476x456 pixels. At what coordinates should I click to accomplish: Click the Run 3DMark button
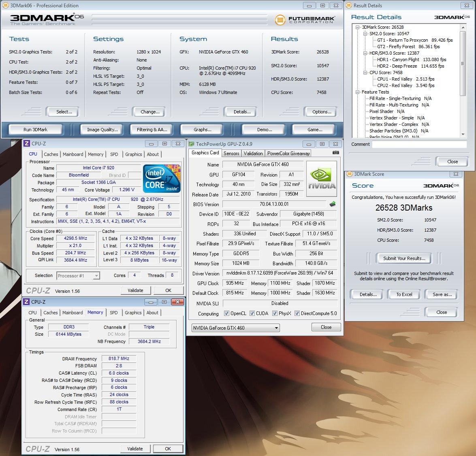[x=36, y=130]
